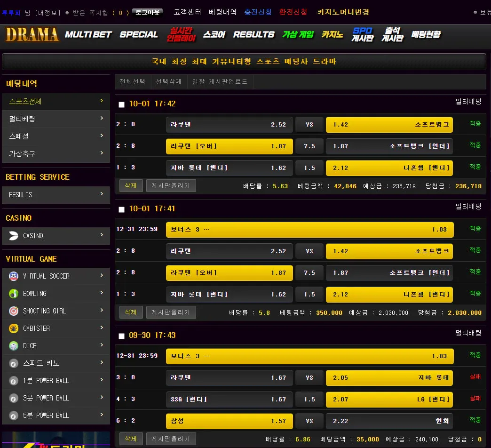Viewport: 491px width, 448px height.
Task: Expand the 가상축구 sidebar chevron
Action: [102, 153]
